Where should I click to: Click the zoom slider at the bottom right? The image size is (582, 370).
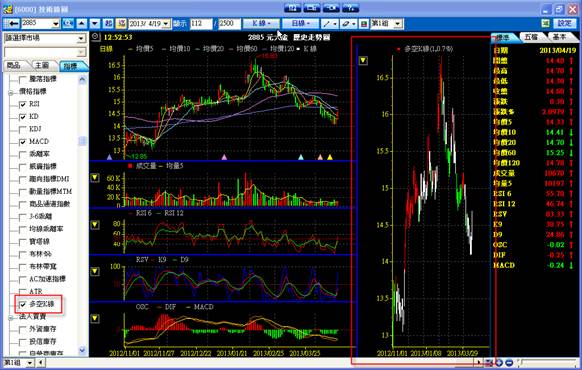(548, 362)
